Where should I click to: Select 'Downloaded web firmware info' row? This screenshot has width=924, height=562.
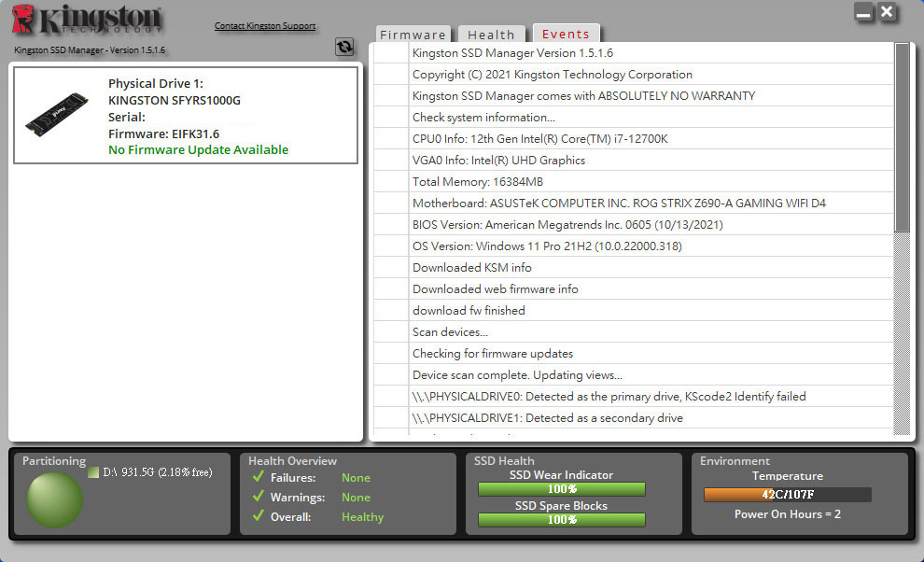(634, 289)
